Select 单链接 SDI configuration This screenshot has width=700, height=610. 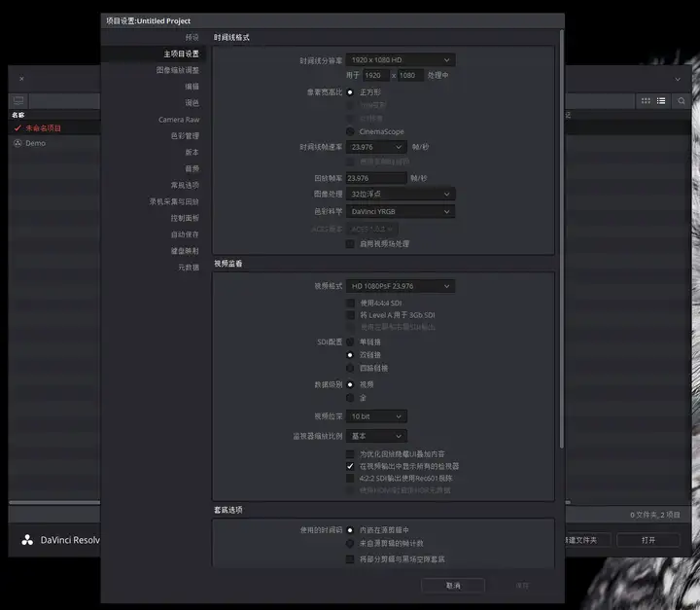pos(350,341)
